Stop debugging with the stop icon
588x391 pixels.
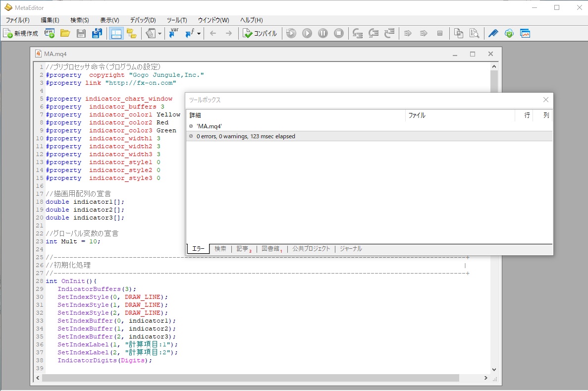339,33
